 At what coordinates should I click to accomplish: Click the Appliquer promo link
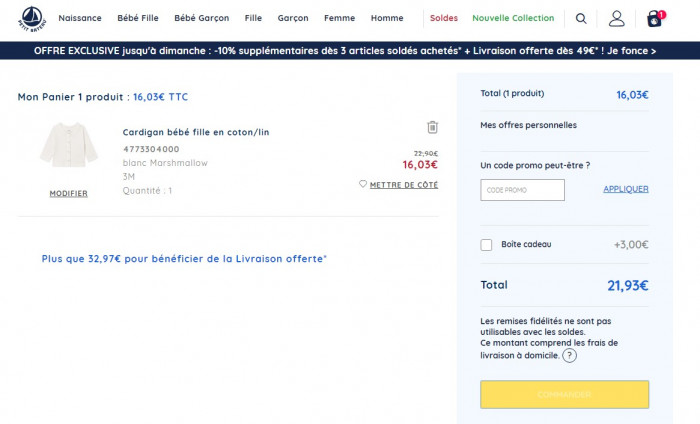(625, 189)
